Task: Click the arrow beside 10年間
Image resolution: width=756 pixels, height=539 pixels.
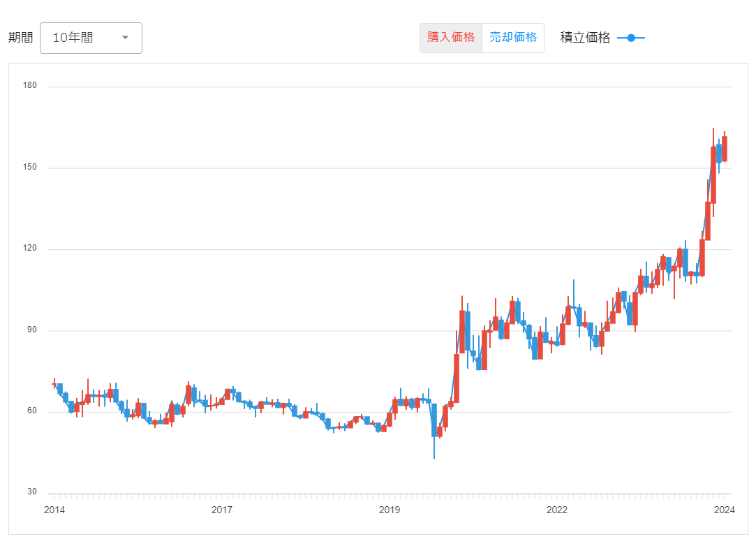Action: pyautogui.click(x=126, y=38)
